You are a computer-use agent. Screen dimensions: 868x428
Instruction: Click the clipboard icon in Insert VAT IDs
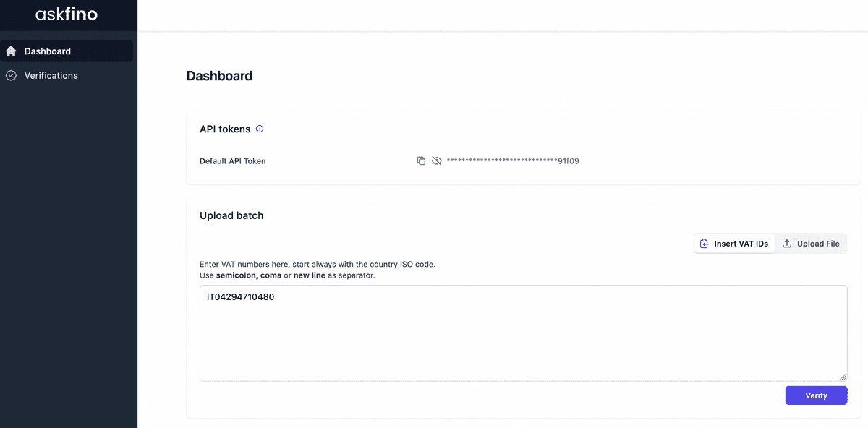tap(705, 244)
